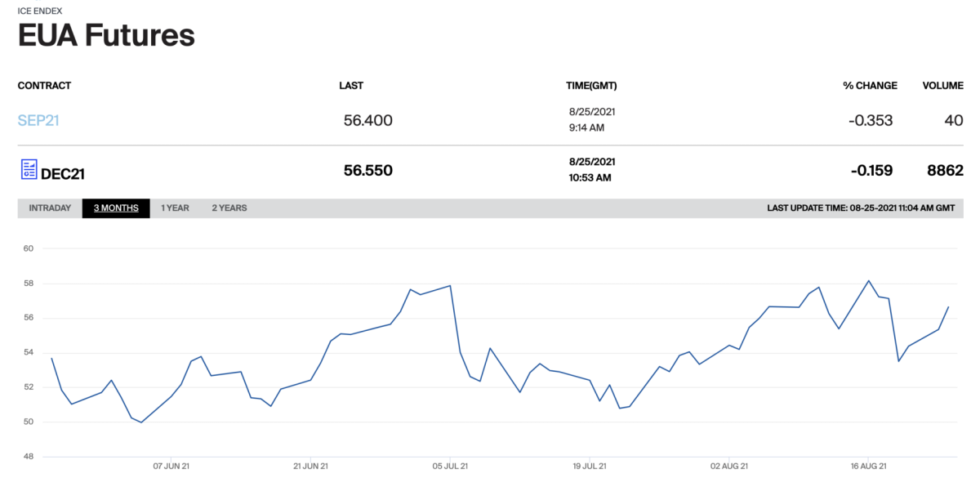This screenshot has width=980, height=478.
Task: Select the 3 MONTHS chart tab
Action: point(116,208)
